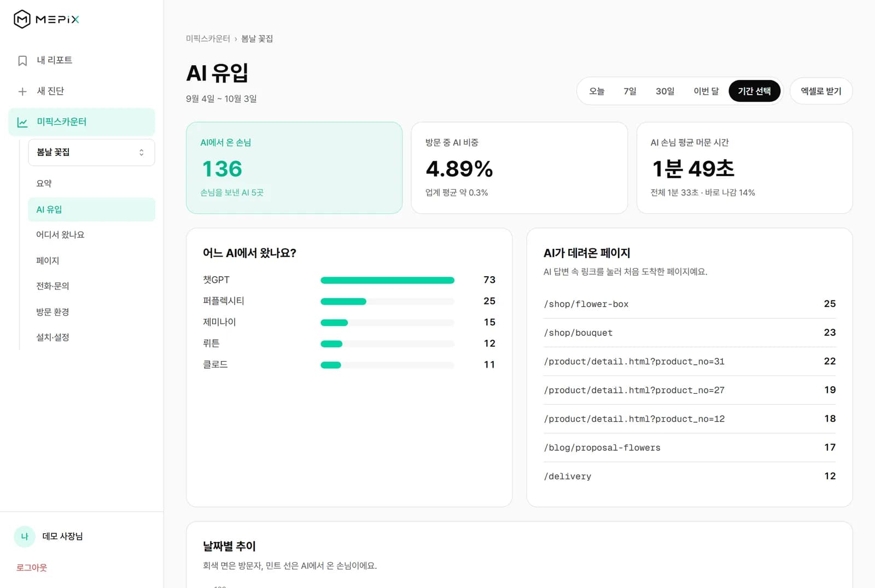Select the 오늘 period tab
This screenshot has width=875, height=588.
(597, 91)
